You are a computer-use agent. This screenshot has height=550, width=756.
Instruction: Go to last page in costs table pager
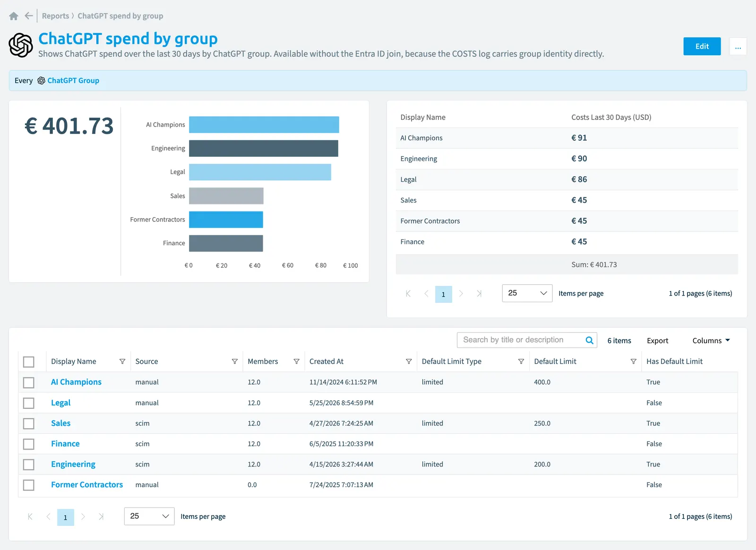tap(479, 294)
